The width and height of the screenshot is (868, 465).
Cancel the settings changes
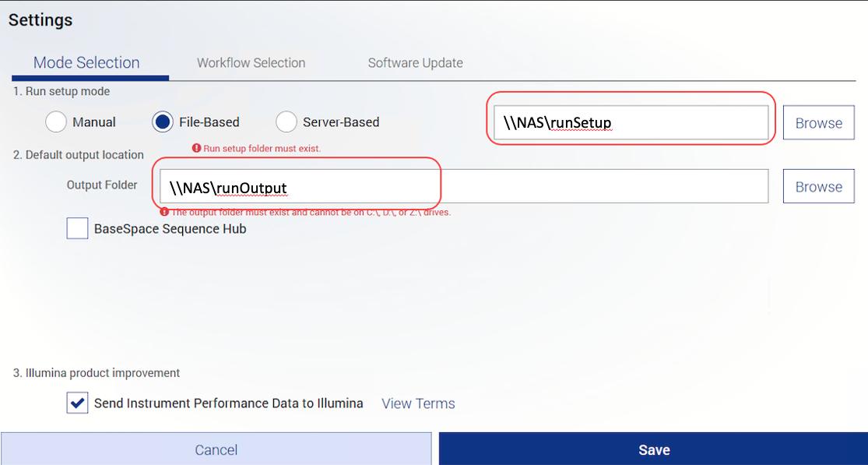[x=216, y=449]
